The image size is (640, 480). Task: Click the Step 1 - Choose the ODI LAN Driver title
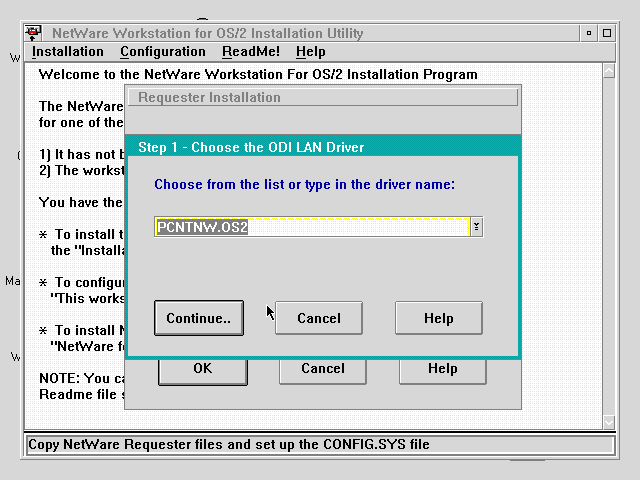251,147
